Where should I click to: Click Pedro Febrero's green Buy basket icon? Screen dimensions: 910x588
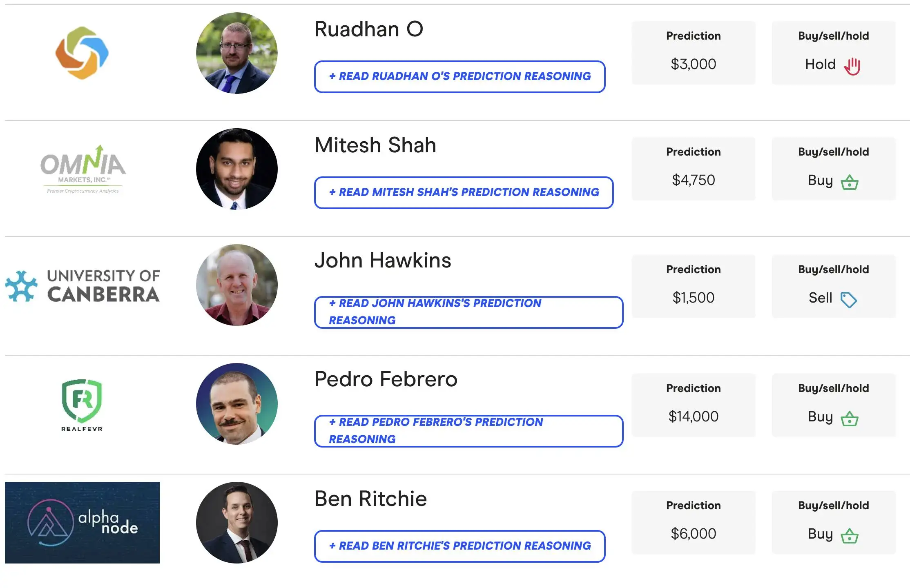(x=850, y=418)
